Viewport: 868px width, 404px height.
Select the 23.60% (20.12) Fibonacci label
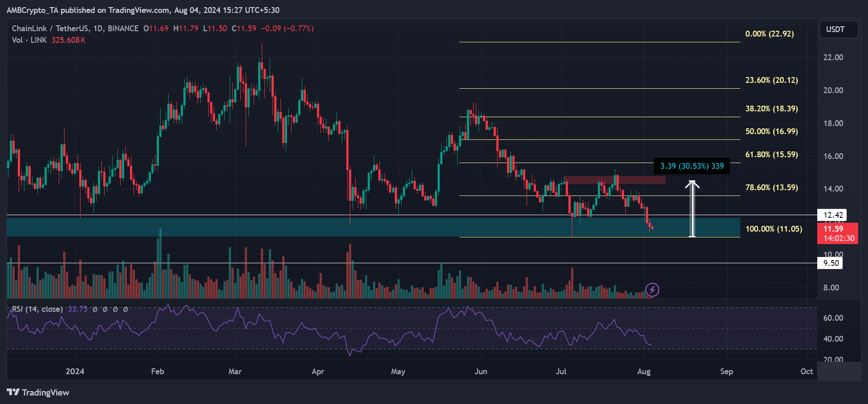(x=772, y=80)
